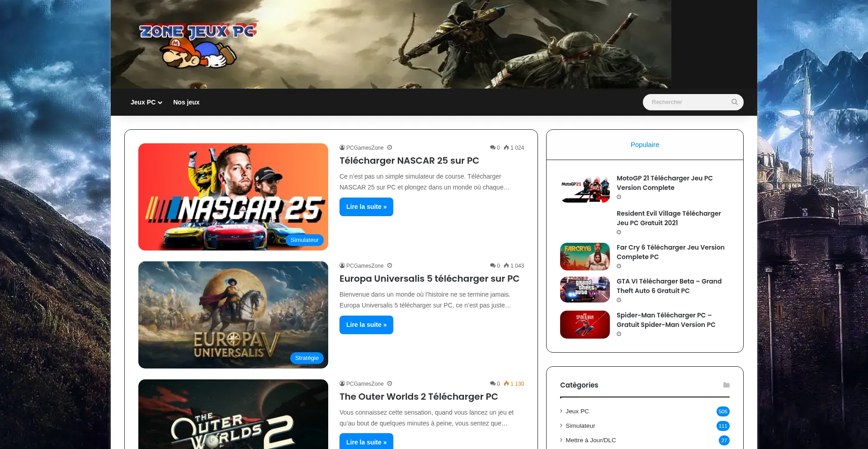868x449 pixels.
Task: Select the Populaire tab
Action: (645, 145)
